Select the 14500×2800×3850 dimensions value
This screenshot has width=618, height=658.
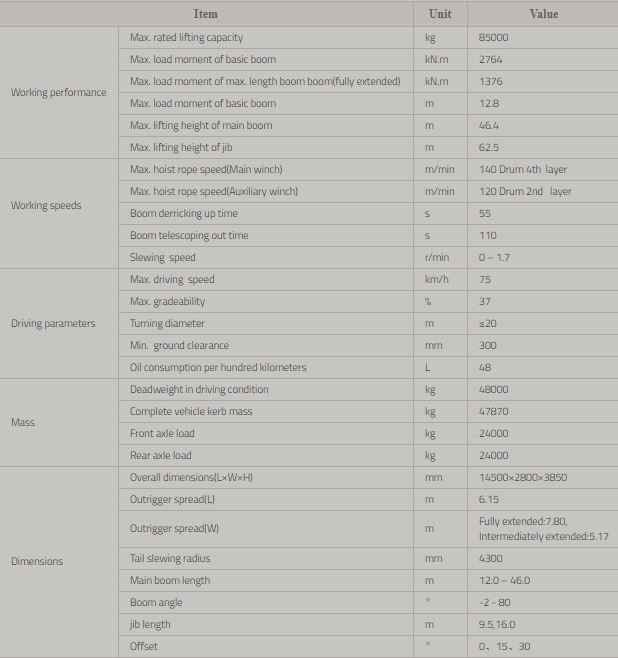pyautogui.click(x=526, y=478)
